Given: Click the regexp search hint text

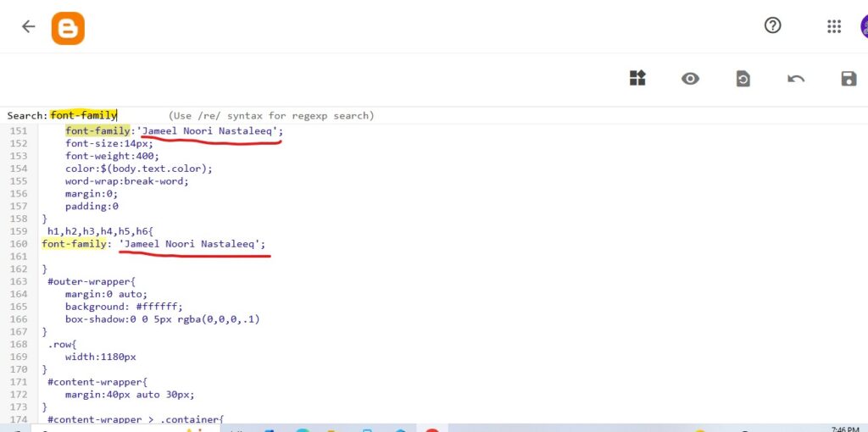Looking at the screenshot, I should coord(271,115).
